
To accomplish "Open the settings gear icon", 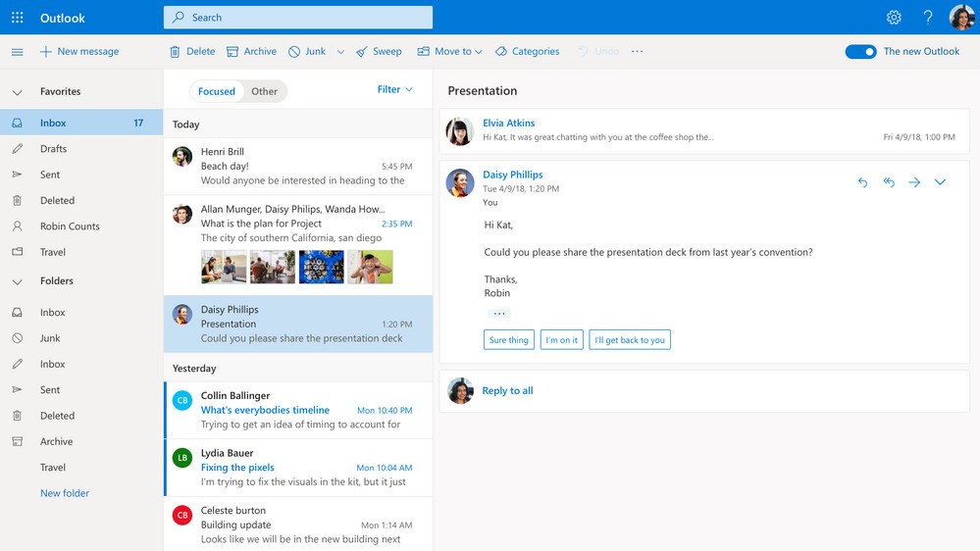I will click(x=894, y=18).
